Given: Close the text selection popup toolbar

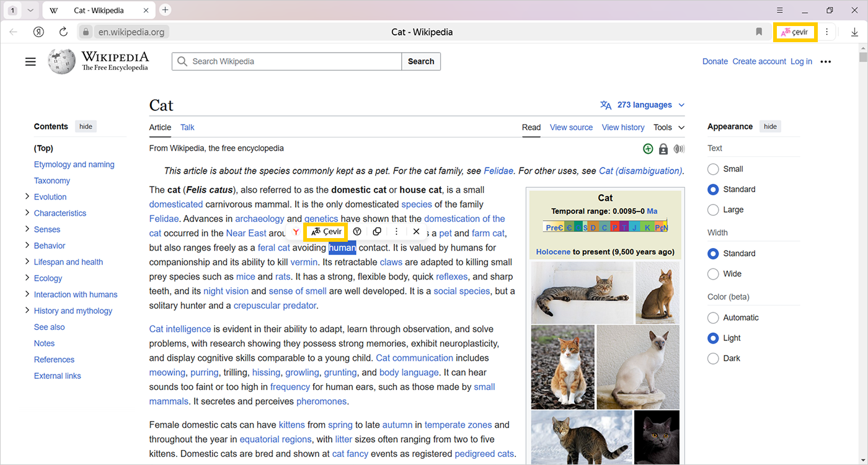Looking at the screenshot, I should tap(416, 232).
